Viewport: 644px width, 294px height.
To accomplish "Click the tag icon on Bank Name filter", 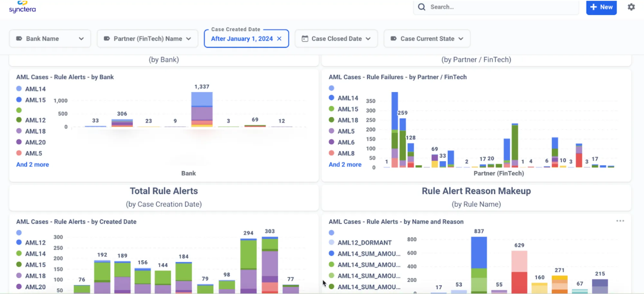I will pos(19,38).
